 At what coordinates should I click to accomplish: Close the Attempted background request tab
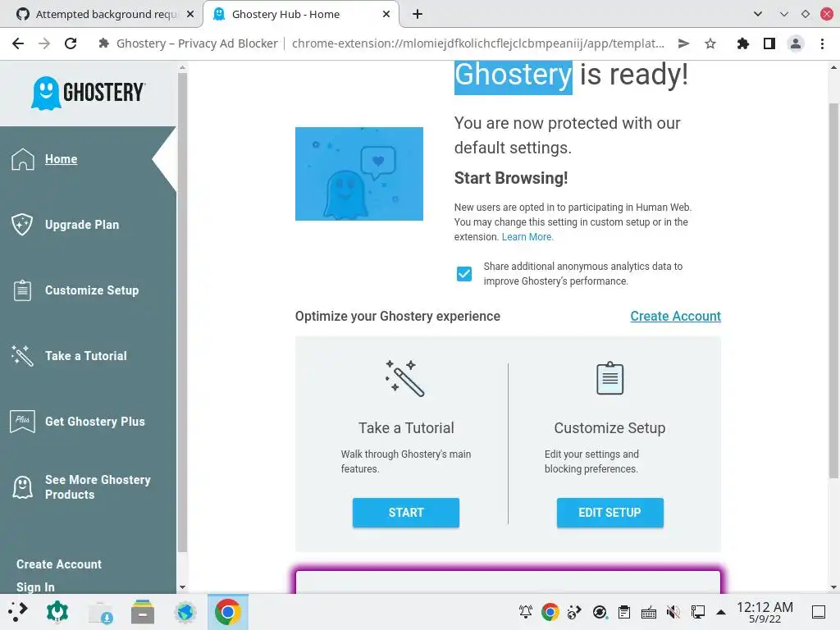(x=190, y=14)
